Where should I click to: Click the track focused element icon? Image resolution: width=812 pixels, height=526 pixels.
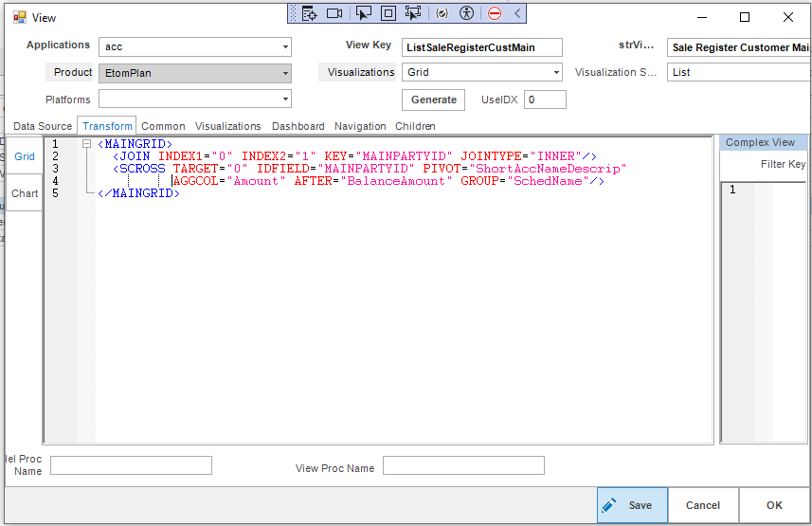point(413,13)
